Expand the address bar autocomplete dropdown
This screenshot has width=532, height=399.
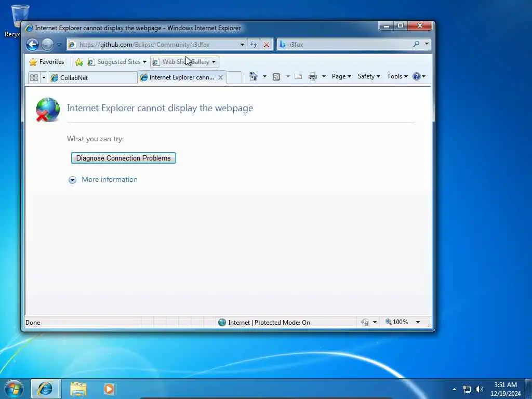242,45
